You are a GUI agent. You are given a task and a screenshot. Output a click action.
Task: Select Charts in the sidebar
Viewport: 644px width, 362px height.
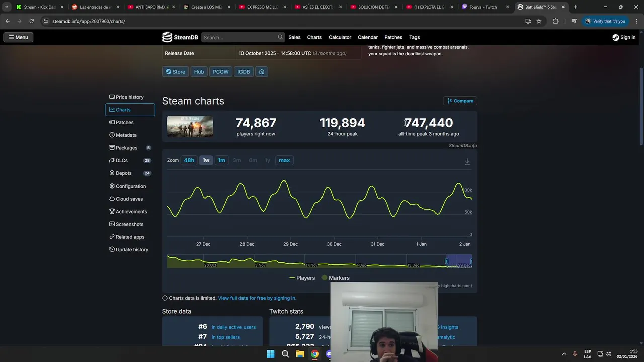pyautogui.click(x=130, y=110)
